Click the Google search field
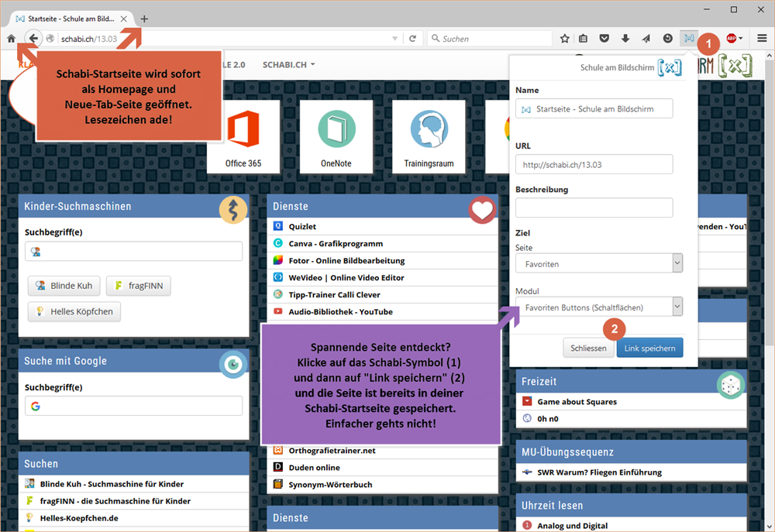The image size is (775, 532). [x=133, y=406]
